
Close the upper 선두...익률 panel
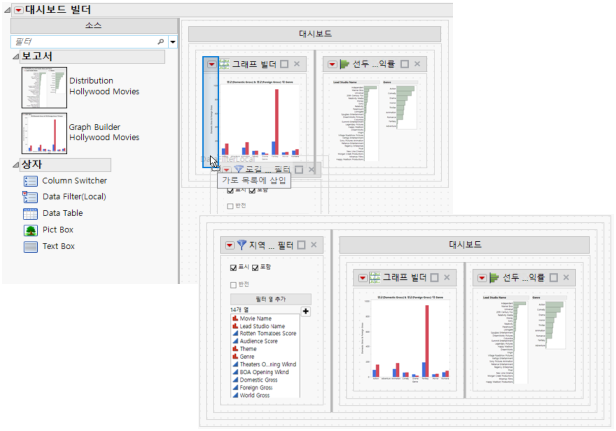click(417, 64)
